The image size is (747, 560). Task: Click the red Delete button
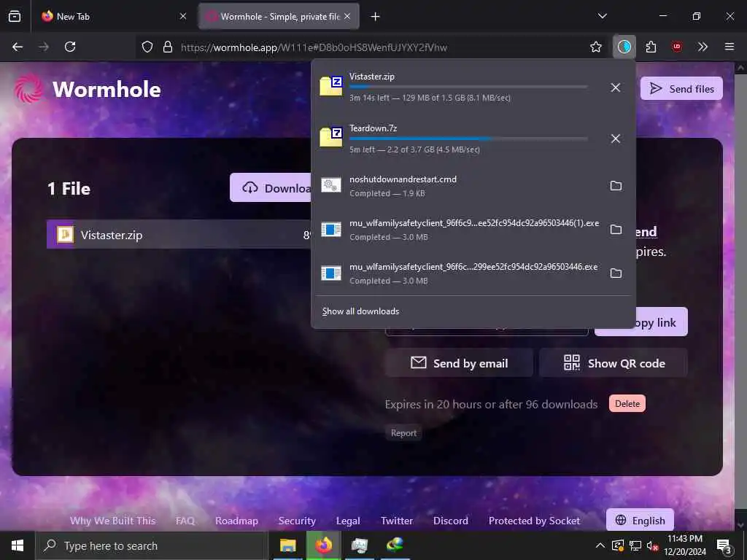coord(627,403)
